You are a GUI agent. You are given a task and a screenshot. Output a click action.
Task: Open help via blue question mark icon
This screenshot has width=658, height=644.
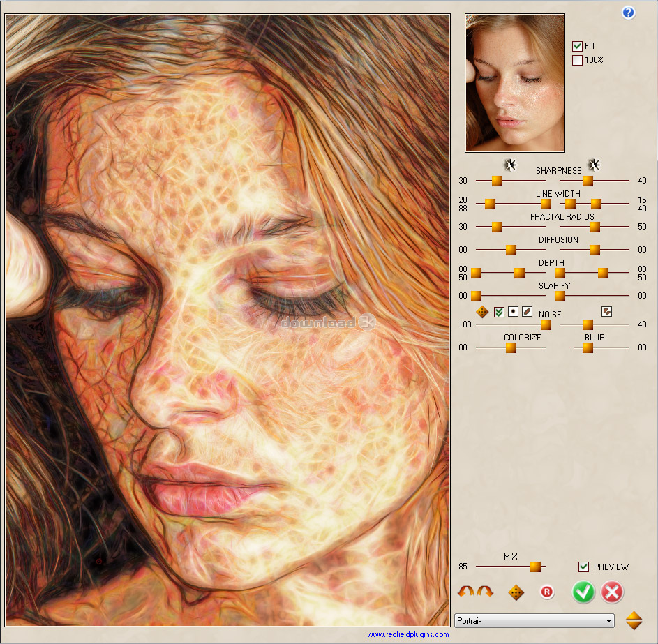coord(628,13)
